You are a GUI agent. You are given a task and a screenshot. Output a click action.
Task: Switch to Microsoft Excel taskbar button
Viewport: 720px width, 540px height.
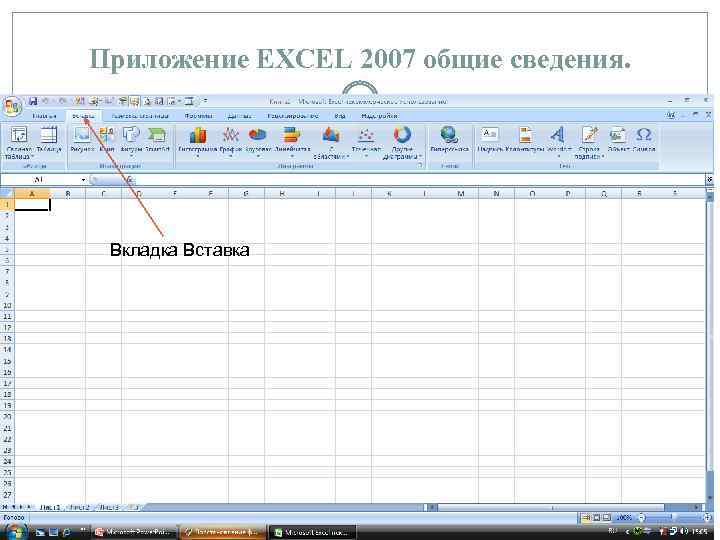pos(312,532)
